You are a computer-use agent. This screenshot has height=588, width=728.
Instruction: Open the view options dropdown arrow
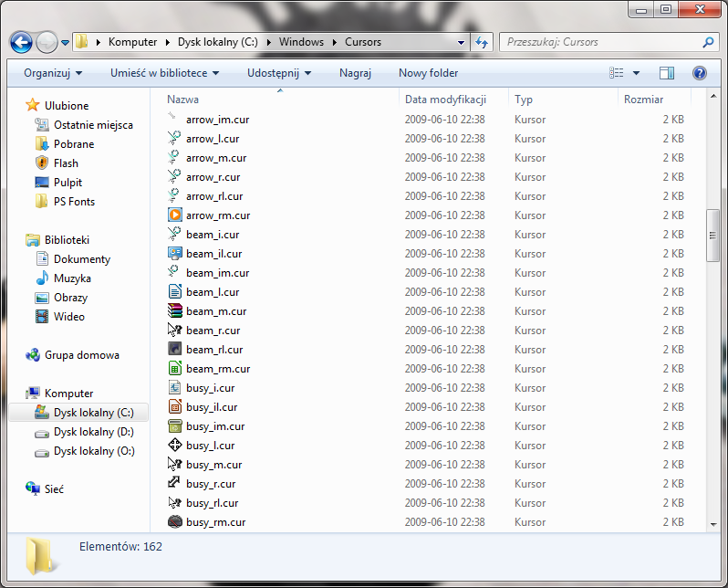pos(636,73)
